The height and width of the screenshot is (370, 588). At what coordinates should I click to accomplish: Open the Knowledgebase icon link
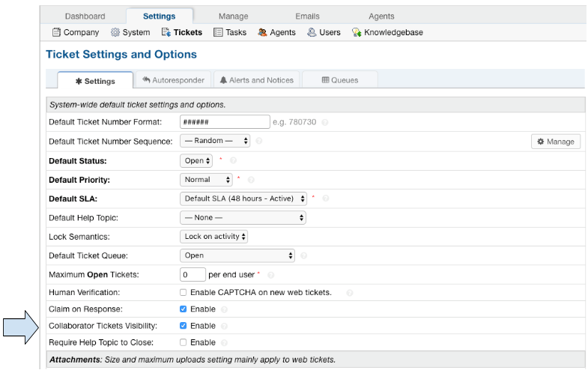tap(357, 32)
